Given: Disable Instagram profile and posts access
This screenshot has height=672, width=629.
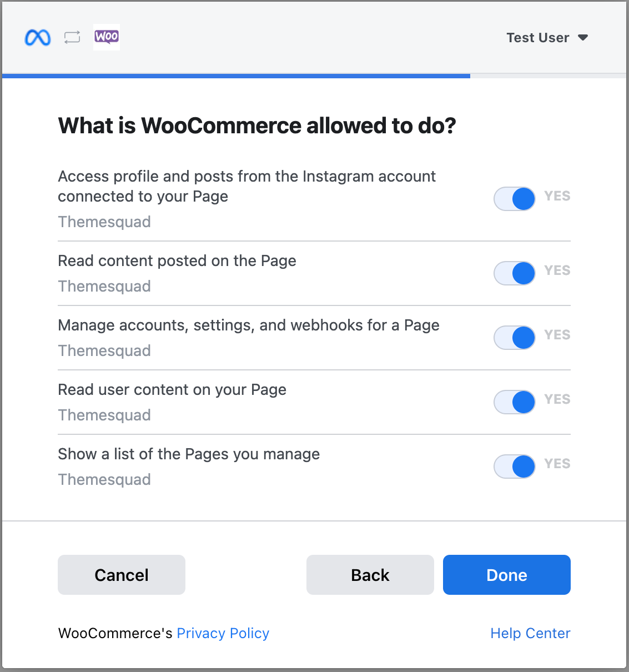Looking at the screenshot, I should 514,198.
